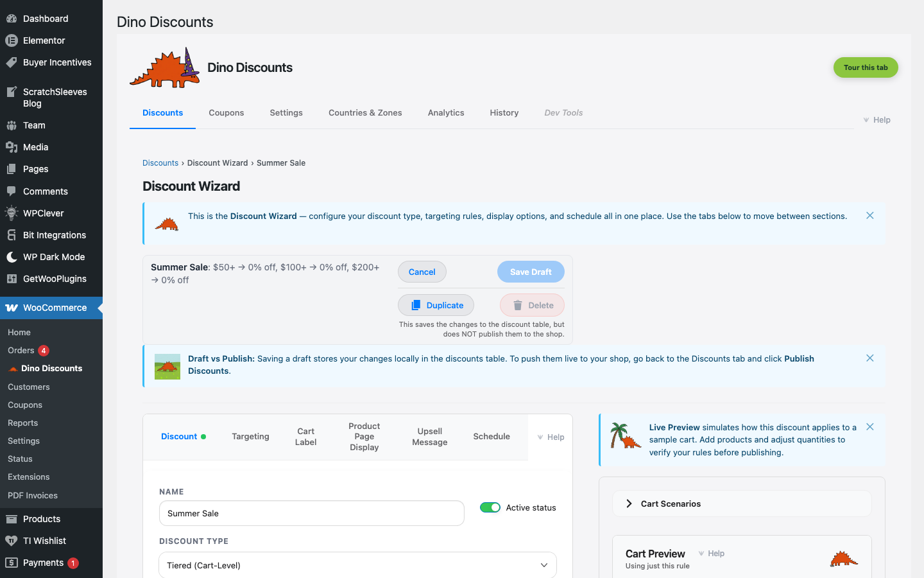Click the Products box icon
Viewport: 924px width, 578px height.
[12, 519]
